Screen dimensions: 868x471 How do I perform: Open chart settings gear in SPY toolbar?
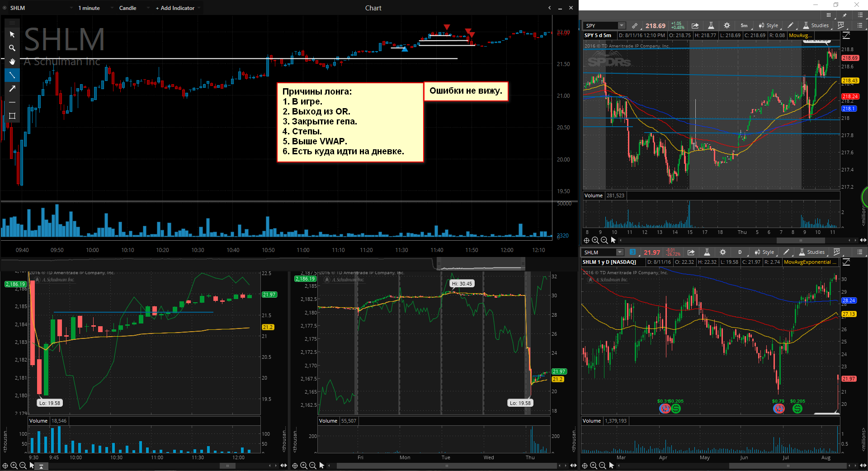tap(726, 25)
